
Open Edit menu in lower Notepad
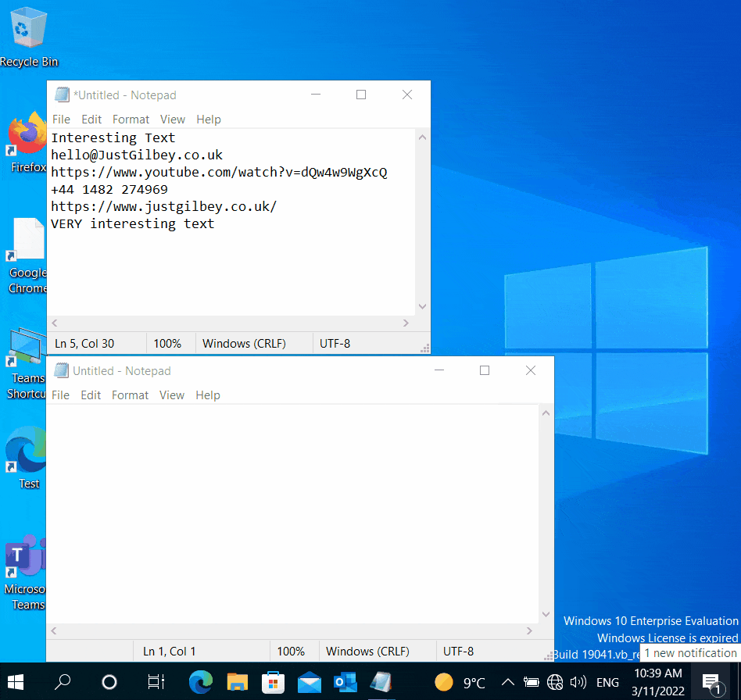(x=91, y=395)
